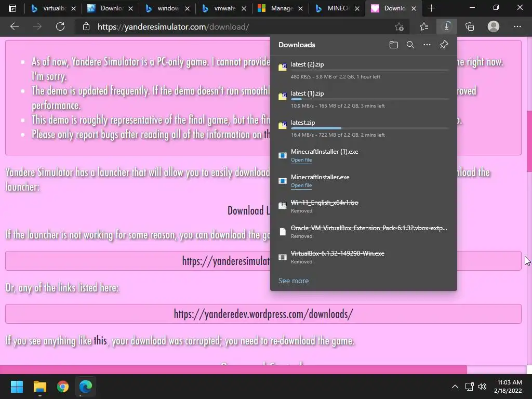Screen dimensions: 532x399
Task: Open network status tray icon
Action: pyautogui.click(x=469, y=387)
